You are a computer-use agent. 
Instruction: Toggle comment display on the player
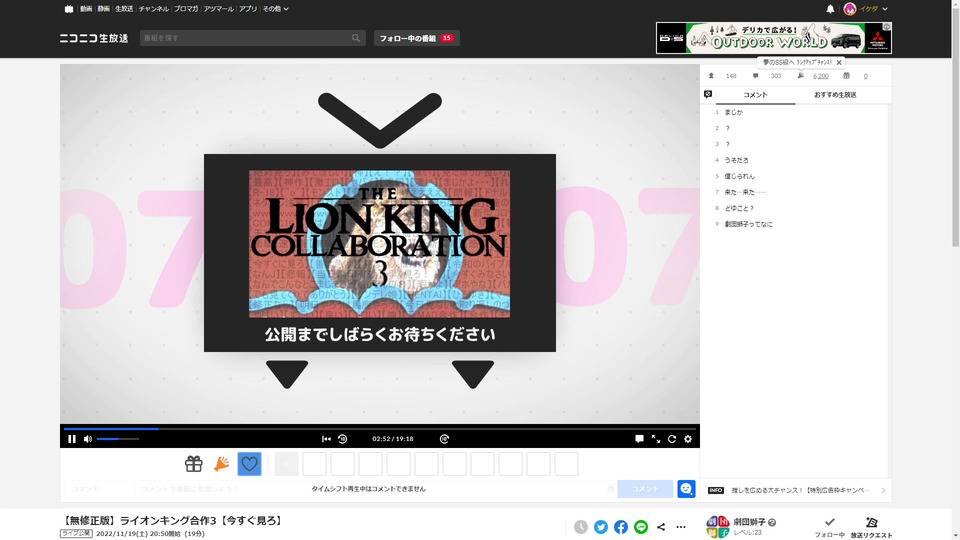pos(639,439)
